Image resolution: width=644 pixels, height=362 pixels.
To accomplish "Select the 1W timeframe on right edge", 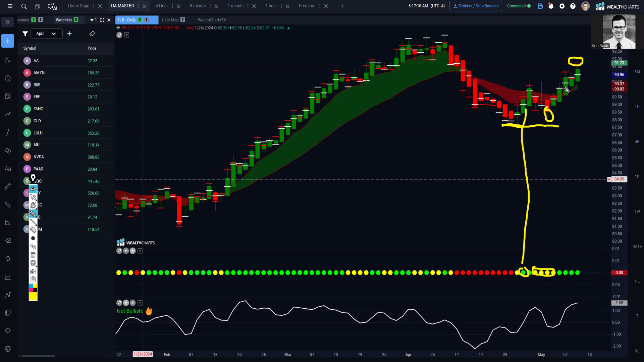I will 637,212.
